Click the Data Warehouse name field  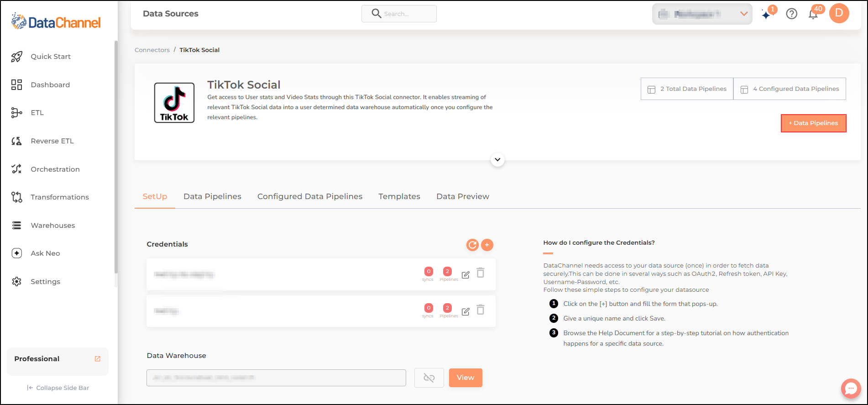[x=276, y=378]
